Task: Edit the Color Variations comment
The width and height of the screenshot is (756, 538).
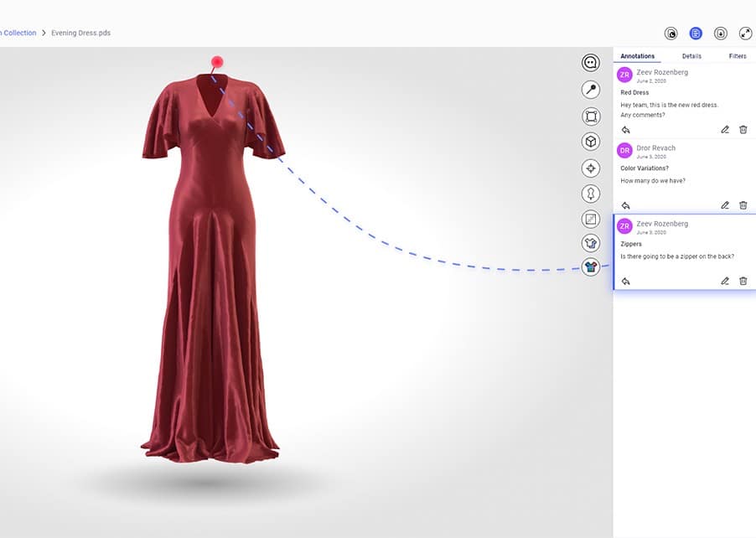Action: coord(725,205)
